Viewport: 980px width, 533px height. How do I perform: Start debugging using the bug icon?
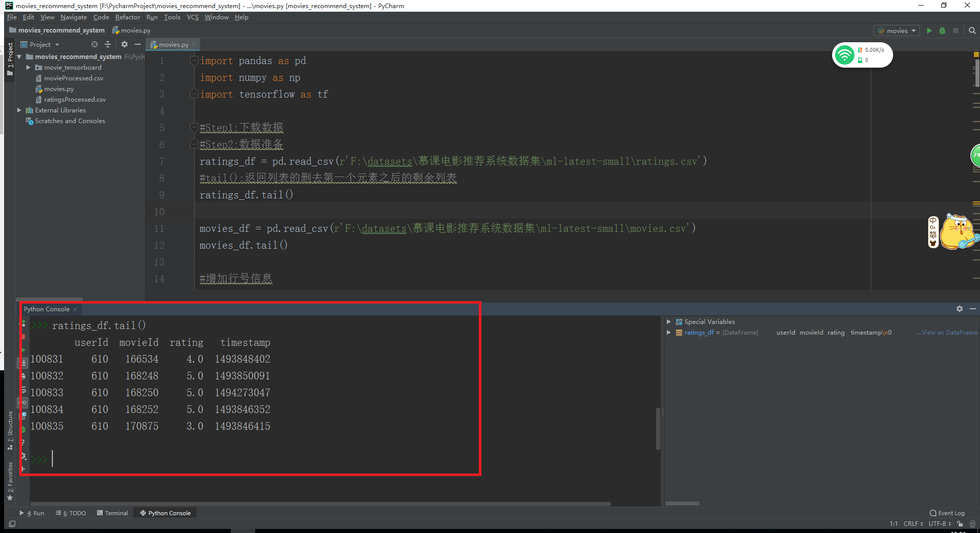point(942,31)
